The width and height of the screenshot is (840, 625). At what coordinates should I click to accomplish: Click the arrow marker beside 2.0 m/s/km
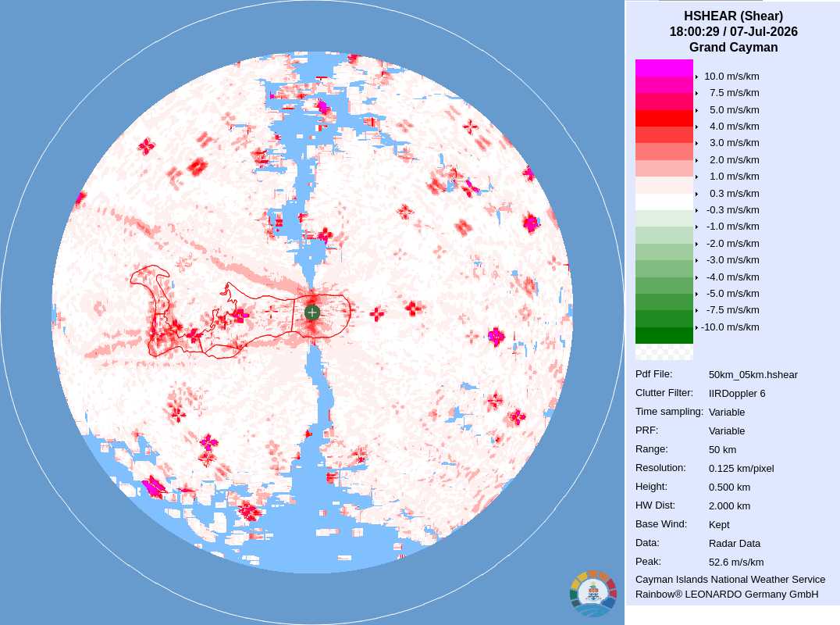pos(696,160)
